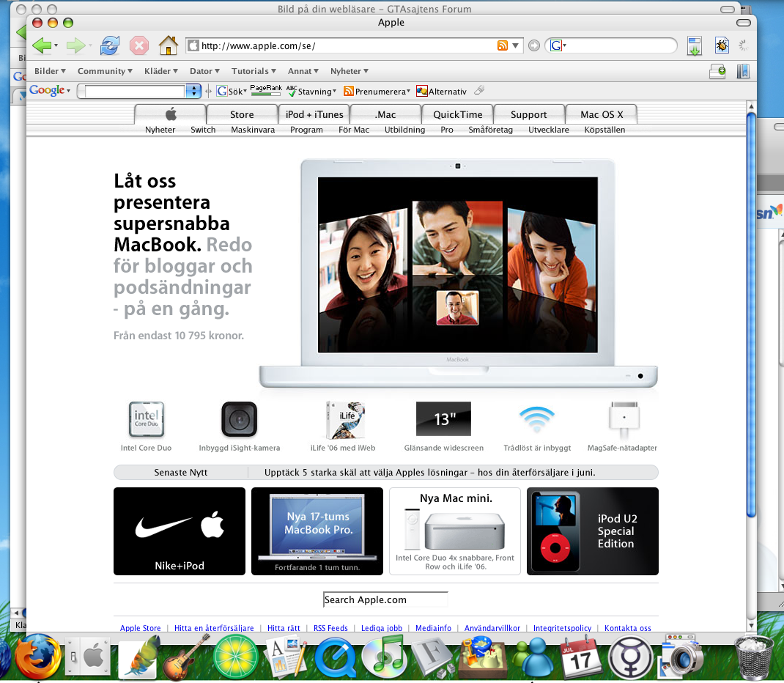Click the wireless signal icon
784x683 pixels.
point(537,419)
